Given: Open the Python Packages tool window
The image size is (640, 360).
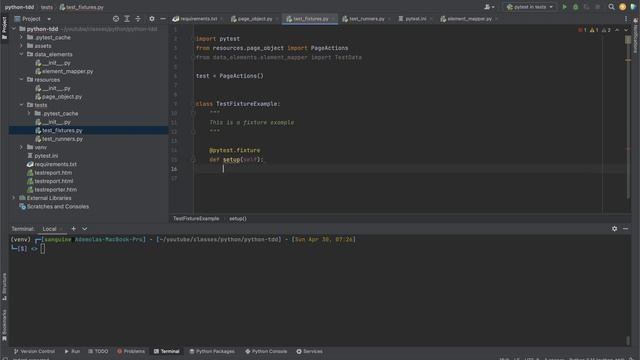Looking at the screenshot, I should tap(212, 351).
